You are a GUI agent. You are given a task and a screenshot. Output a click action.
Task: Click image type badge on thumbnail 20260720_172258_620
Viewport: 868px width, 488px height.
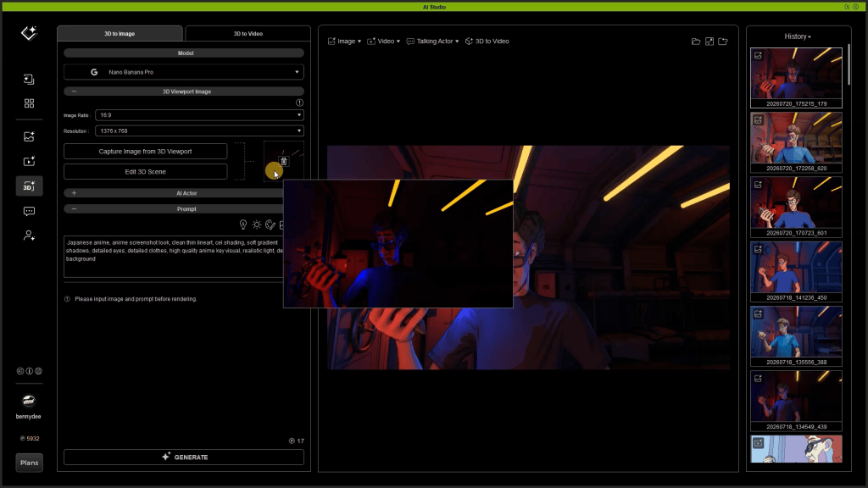(759, 120)
